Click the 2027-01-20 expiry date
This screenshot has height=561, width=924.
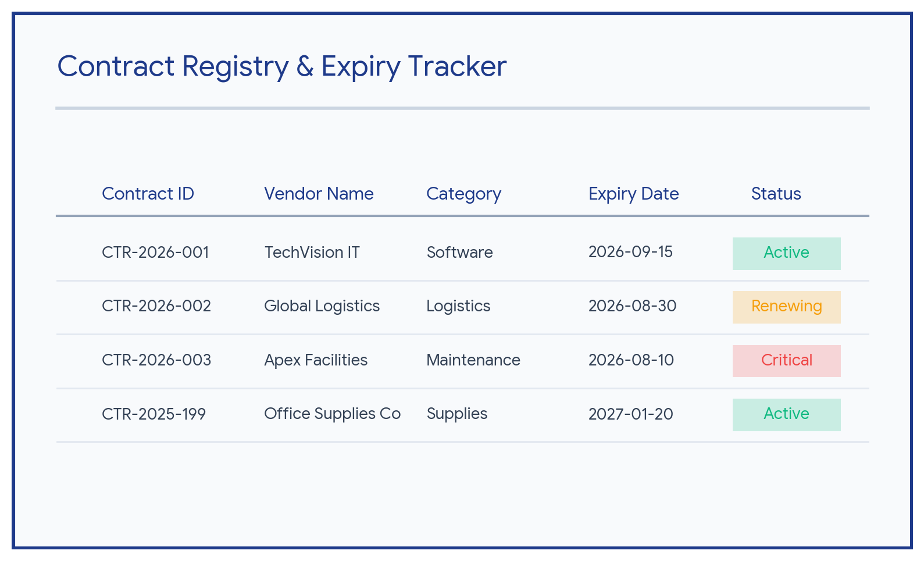630,414
